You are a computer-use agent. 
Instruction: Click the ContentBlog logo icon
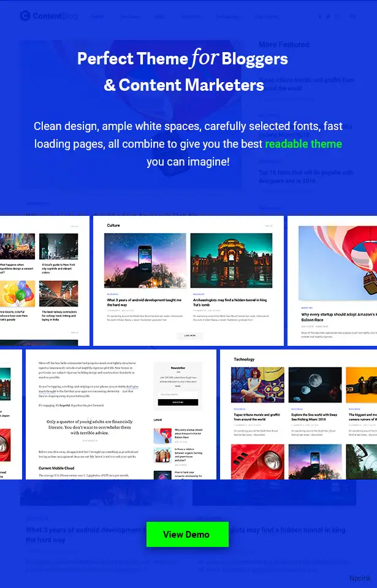(x=25, y=16)
